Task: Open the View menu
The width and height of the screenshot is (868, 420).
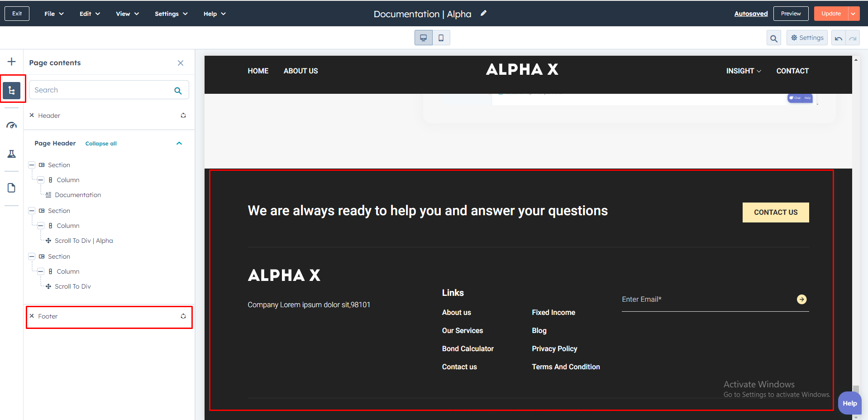Action: point(127,14)
